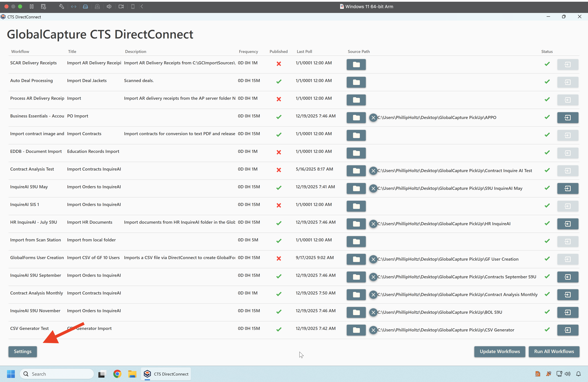Click the Windows taskbar Search box
Image resolution: width=588 pixels, height=382 pixels.
tap(57, 374)
